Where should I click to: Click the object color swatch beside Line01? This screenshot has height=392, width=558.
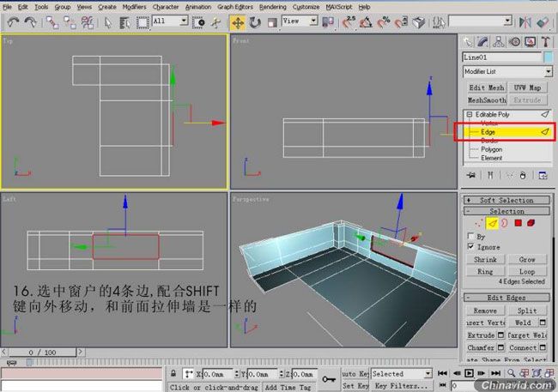click(x=548, y=57)
